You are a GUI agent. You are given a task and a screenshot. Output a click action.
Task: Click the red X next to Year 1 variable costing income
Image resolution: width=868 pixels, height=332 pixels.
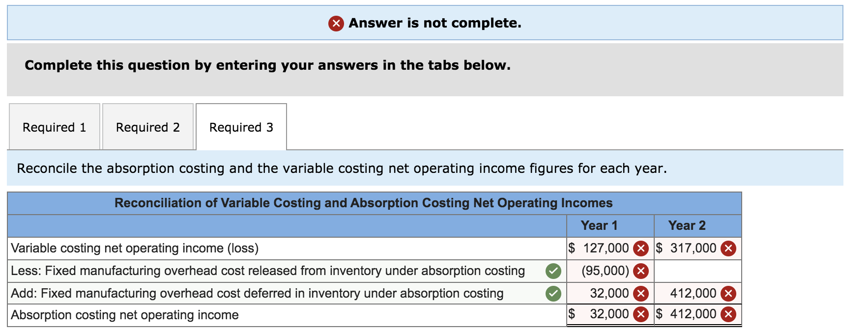tap(640, 248)
